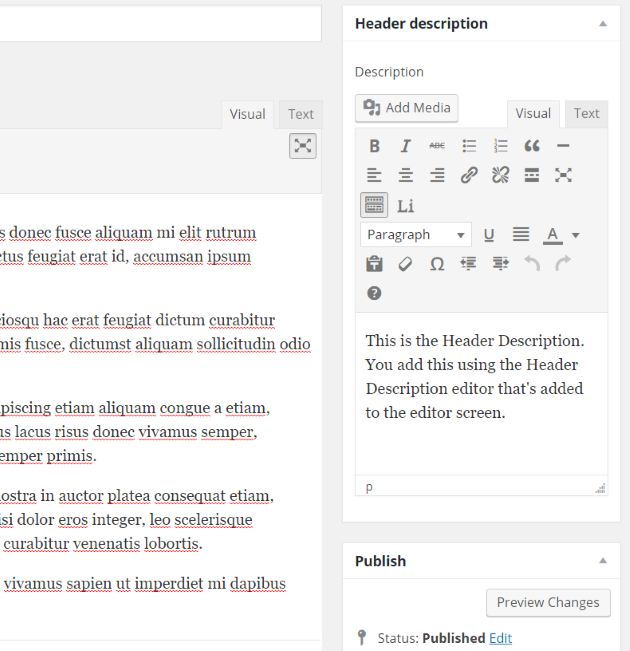
Task: Edit the Published status
Action: (x=500, y=638)
